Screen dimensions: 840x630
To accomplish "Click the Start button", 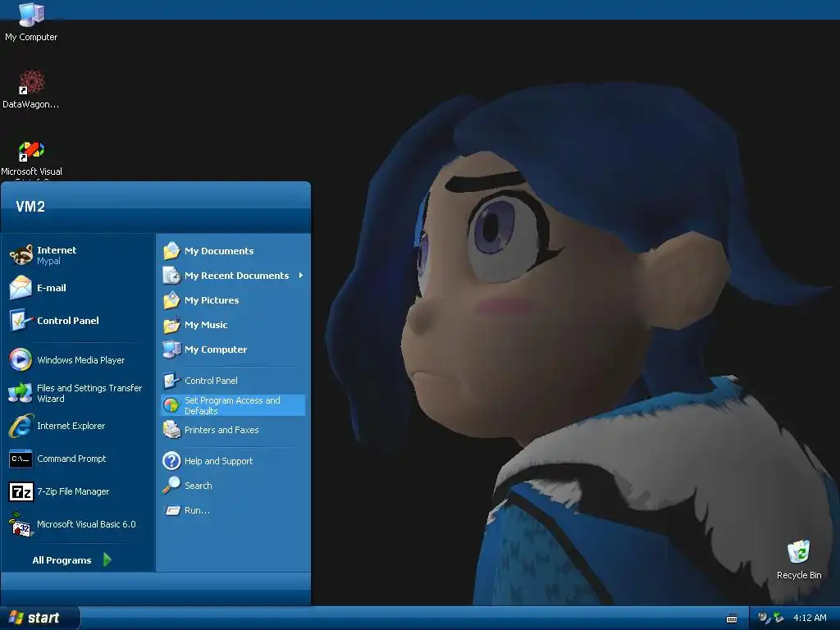I will click(39, 618).
